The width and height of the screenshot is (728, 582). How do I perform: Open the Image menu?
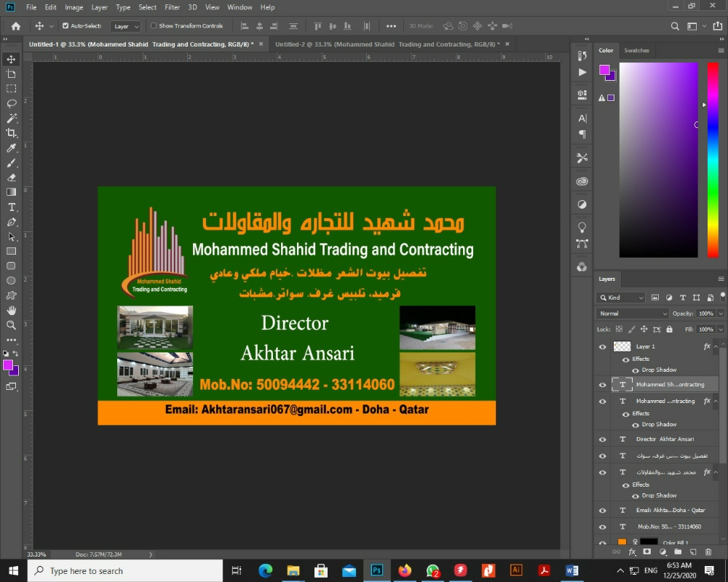coord(74,7)
